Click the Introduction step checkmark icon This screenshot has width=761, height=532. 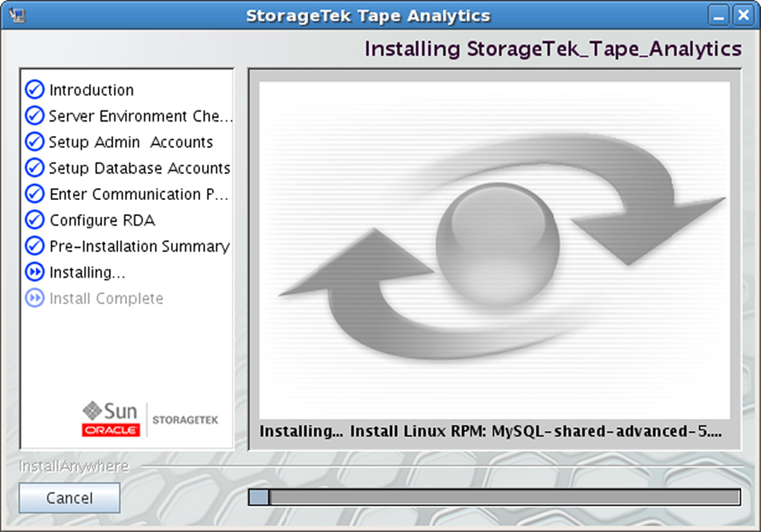point(35,89)
